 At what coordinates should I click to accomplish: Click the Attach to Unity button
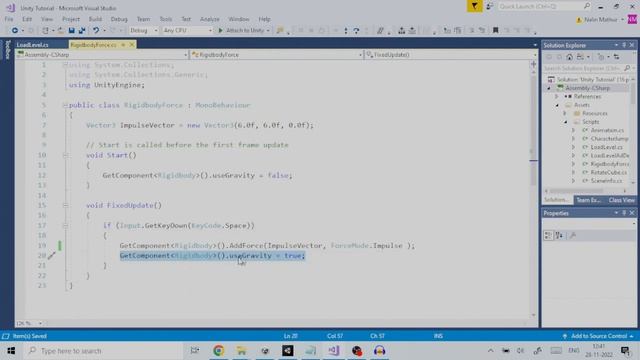(x=244, y=30)
